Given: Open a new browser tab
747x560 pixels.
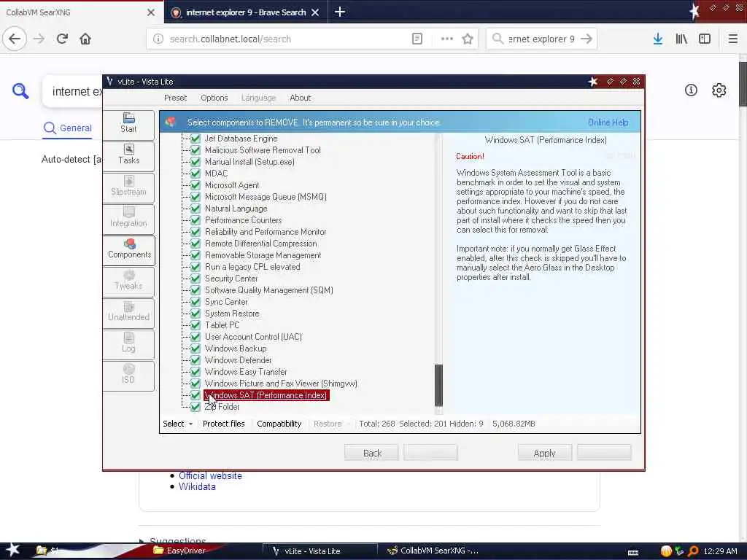Looking at the screenshot, I should click(x=340, y=12).
